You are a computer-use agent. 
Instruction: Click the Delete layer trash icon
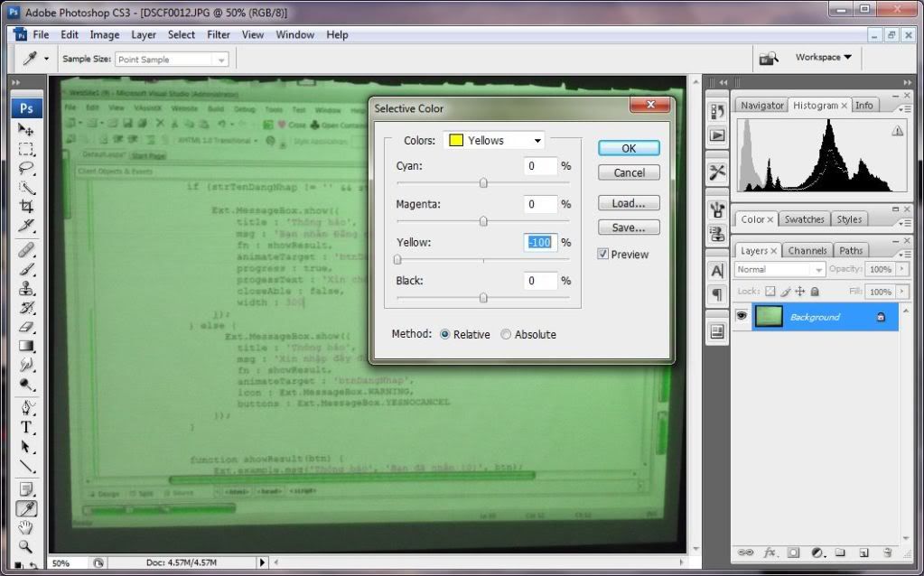pos(886,552)
